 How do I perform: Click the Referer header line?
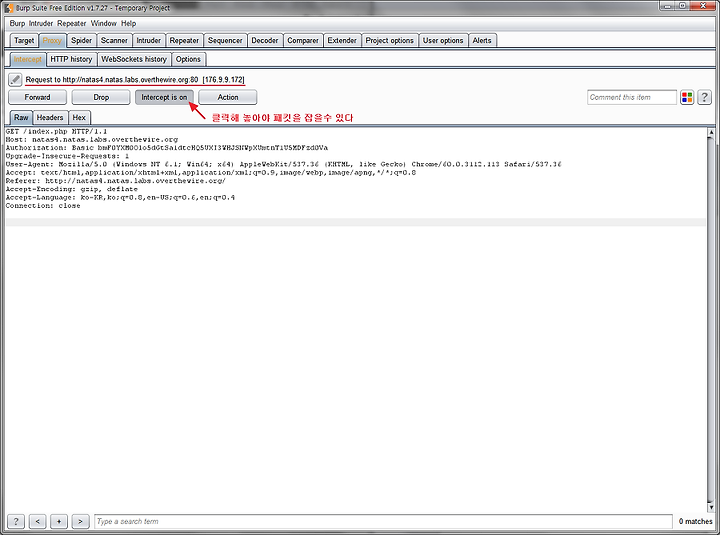tap(116, 181)
